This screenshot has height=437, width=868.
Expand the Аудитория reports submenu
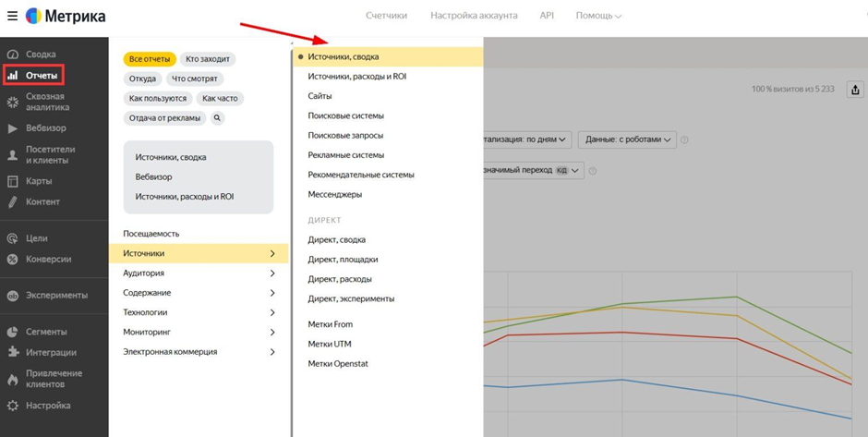point(199,273)
